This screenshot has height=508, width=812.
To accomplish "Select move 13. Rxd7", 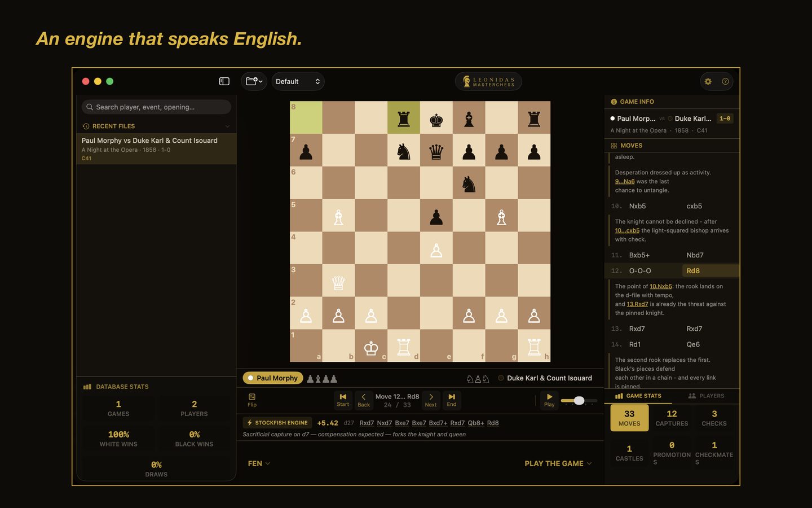I will click(637, 329).
